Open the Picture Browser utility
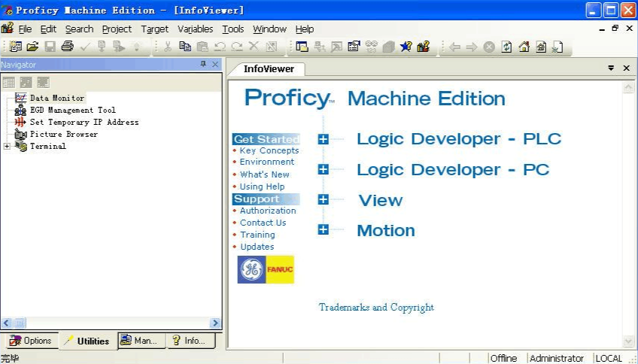 coord(63,134)
